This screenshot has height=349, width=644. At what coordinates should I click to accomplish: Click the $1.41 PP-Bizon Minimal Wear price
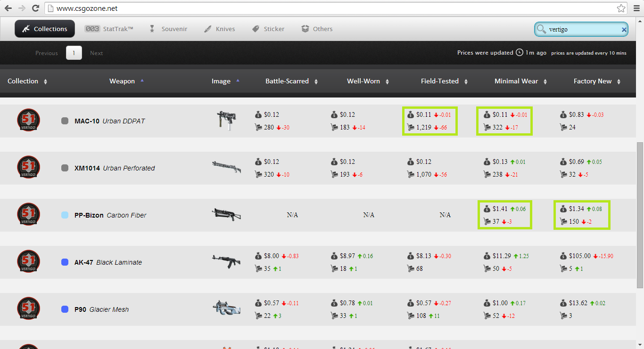[500, 209]
